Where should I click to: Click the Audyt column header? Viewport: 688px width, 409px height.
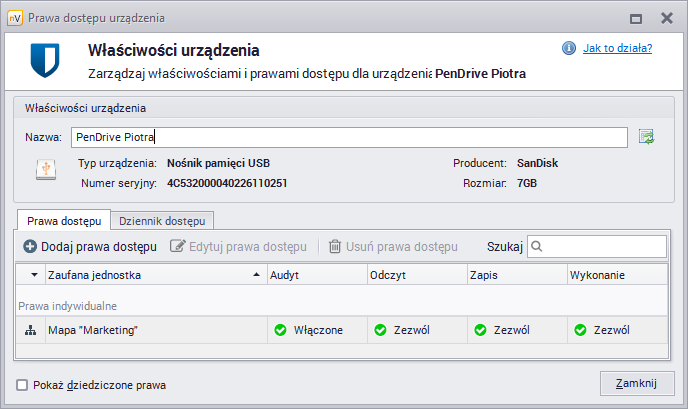(317, 275)
